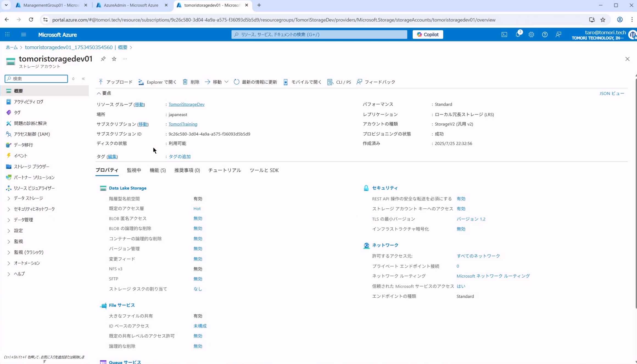Switch to the 監視中 tab
The height and width of the screenshot is (364, 637).
pos(134,170)
